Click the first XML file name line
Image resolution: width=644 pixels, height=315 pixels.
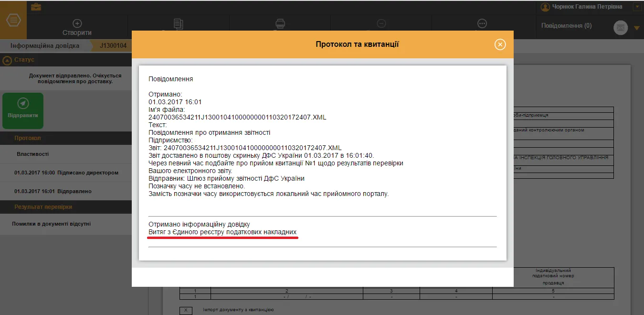237,117
